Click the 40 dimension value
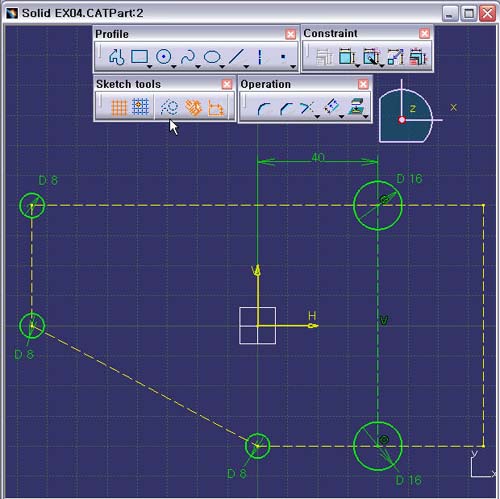This screenshot has width=500, height=499. coord(318,157)
